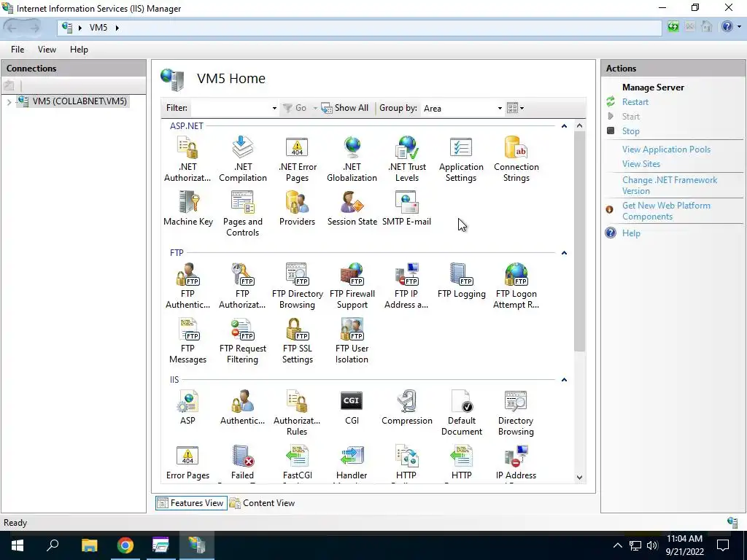The image size is (747, 560).
Task: Select the FastCGI icon
Action: (x=298, y=462)
